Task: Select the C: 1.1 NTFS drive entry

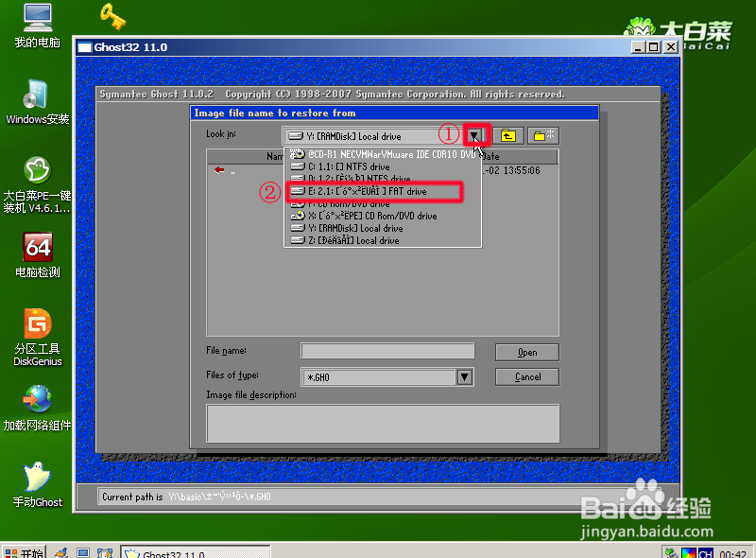Action: [383, 166]
